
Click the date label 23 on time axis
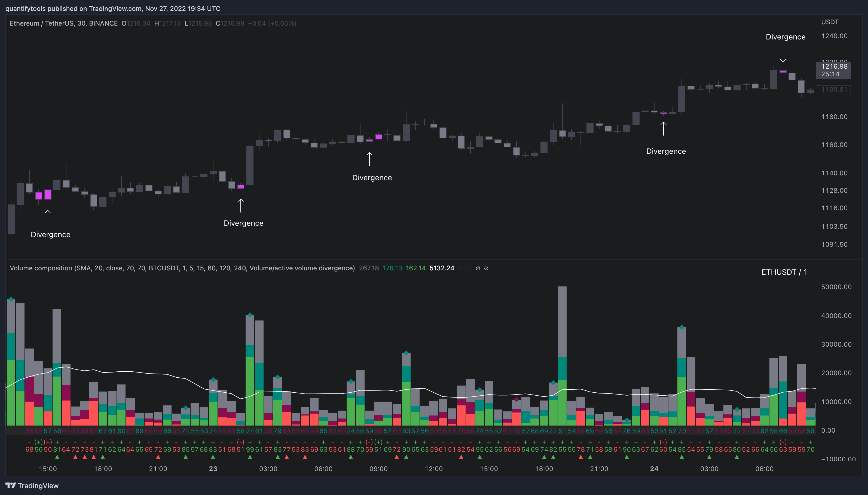[x=213, y=469]
